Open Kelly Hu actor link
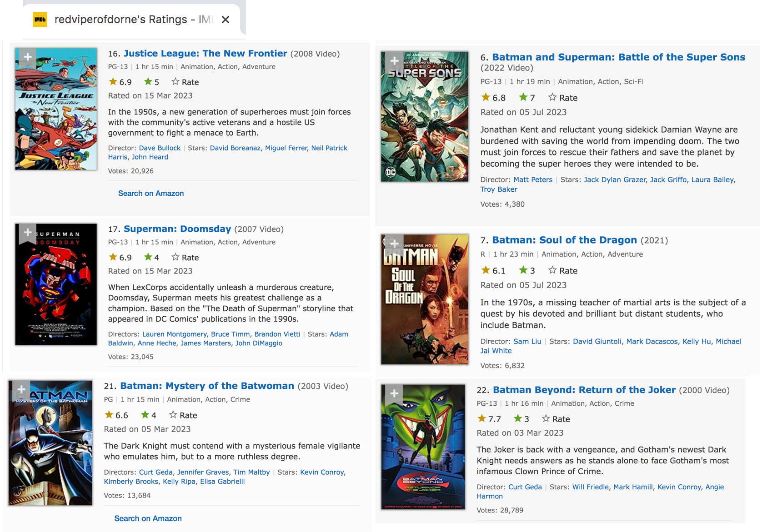The width and height of the screenshot is (762, 532). click(x=697, y=342)
